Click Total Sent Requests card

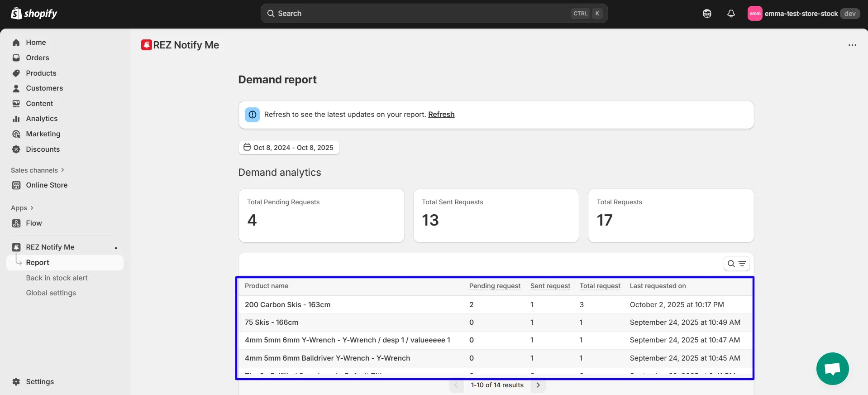click(x=496, y=216)
